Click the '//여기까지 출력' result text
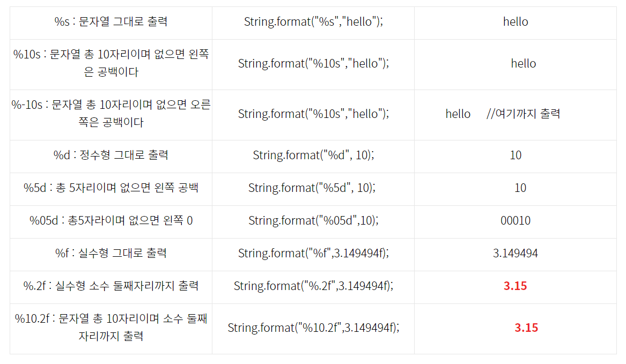This screenshot has width=626, height=364. (x=524, y=114)
